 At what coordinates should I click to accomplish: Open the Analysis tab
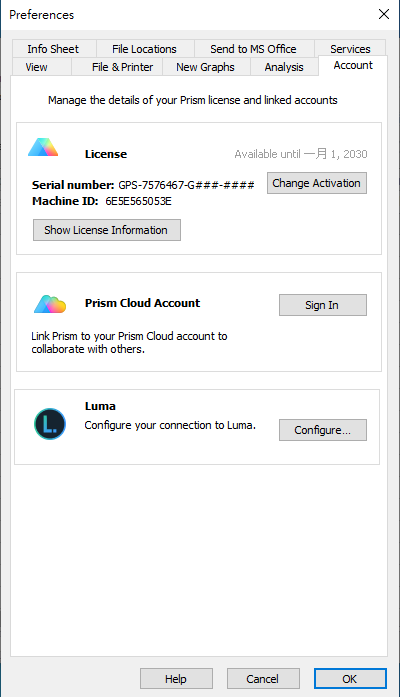[284, 67]
